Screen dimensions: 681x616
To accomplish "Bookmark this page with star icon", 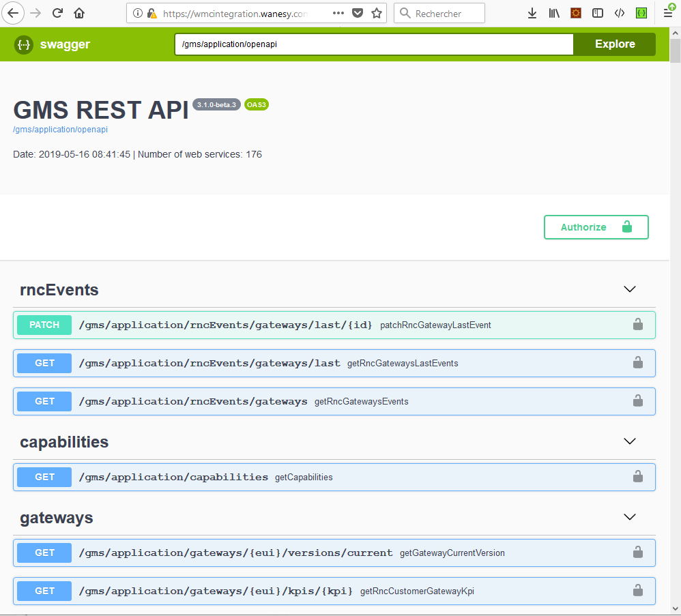I will tap(377, 13).
